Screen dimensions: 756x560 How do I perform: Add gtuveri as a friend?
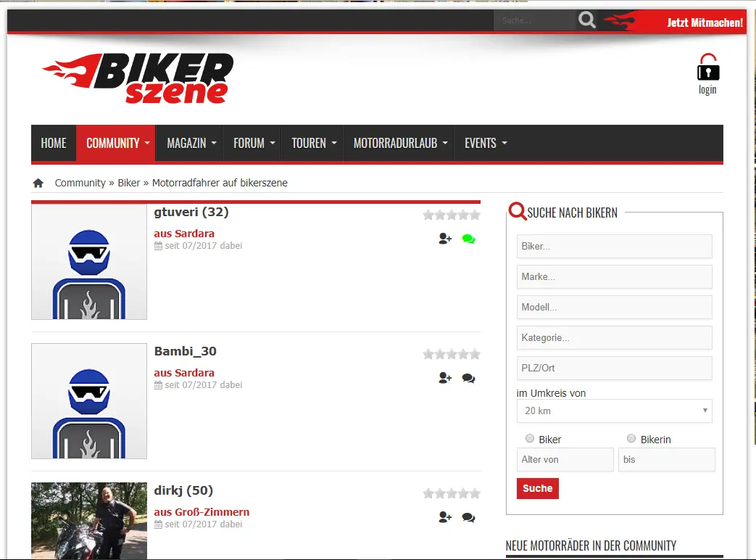(445, 239)
